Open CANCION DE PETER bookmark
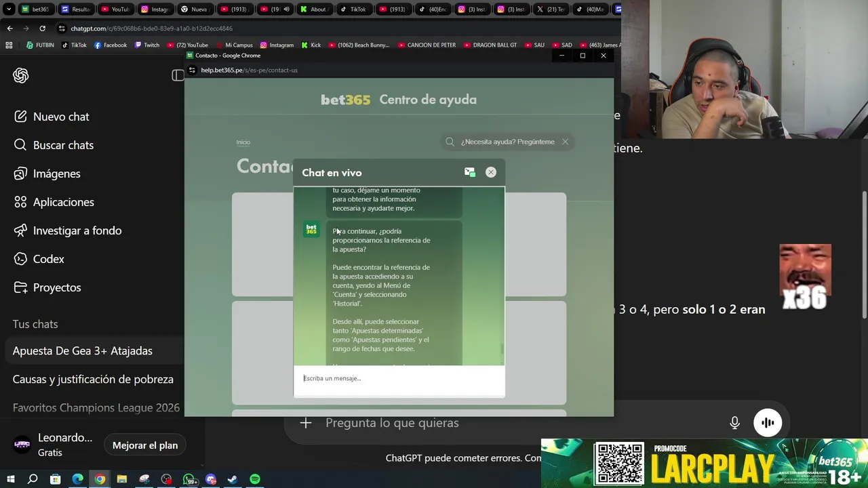 coord(427,45)
